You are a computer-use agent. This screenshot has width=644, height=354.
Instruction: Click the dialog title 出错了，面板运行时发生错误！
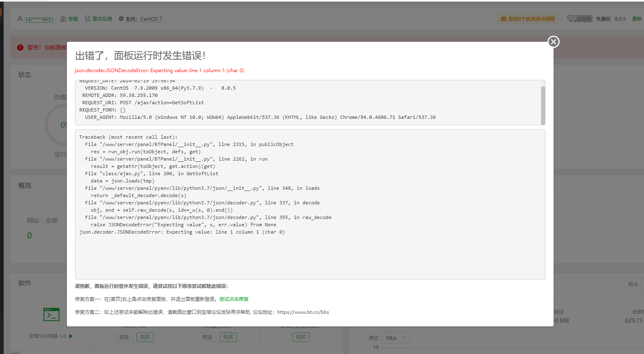[x=140, y=56]
